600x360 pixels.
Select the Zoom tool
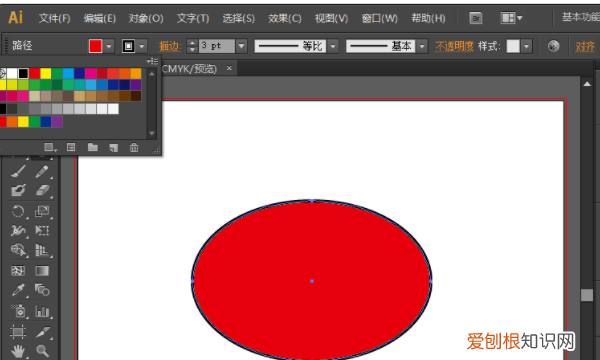point(42,351)
